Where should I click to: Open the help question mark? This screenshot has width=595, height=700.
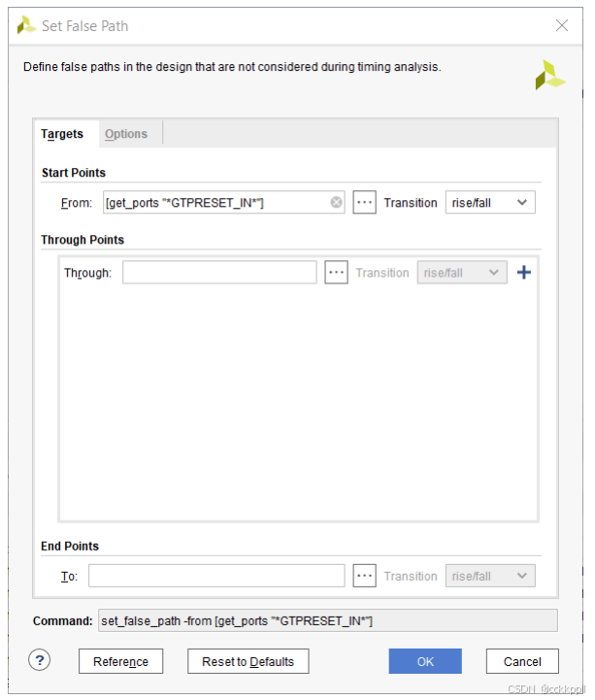tap(39, 660)
